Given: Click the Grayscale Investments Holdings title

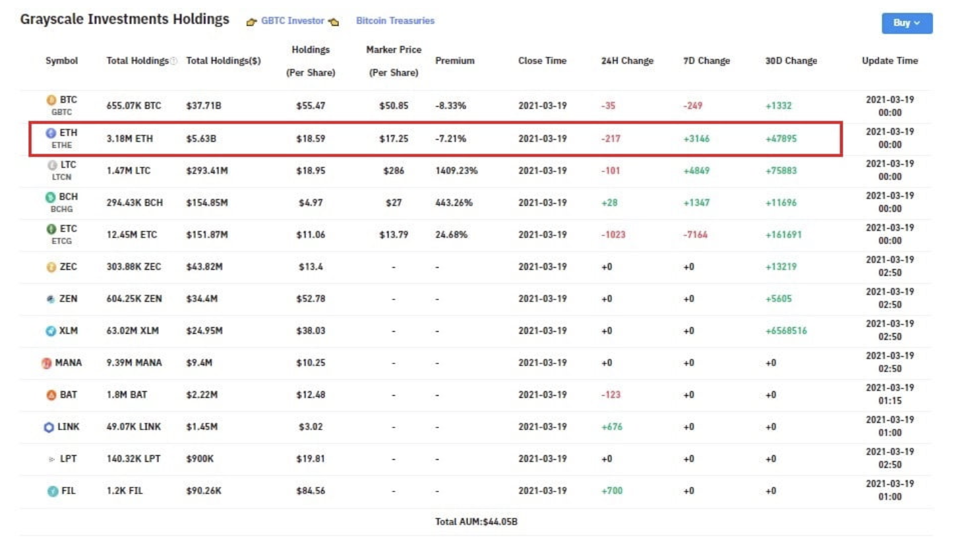Looking at the screenshot, I should [x=125, y=19].
